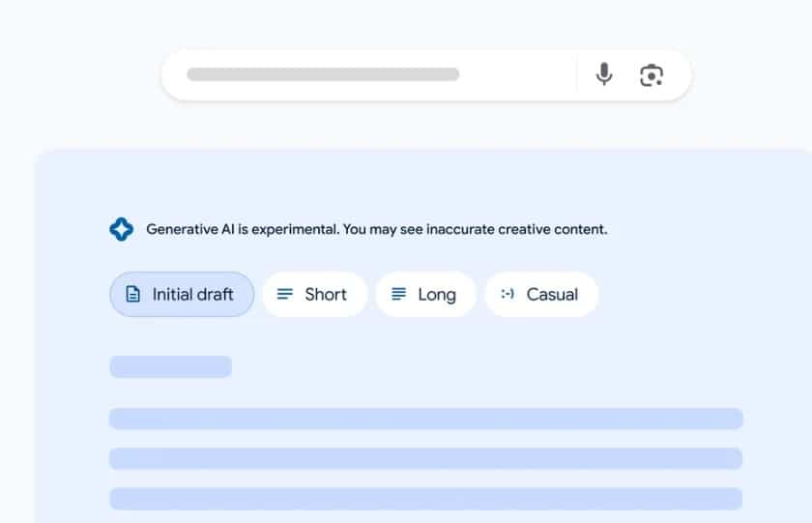Select the Initial draft chip

click(x=182, y=295)
